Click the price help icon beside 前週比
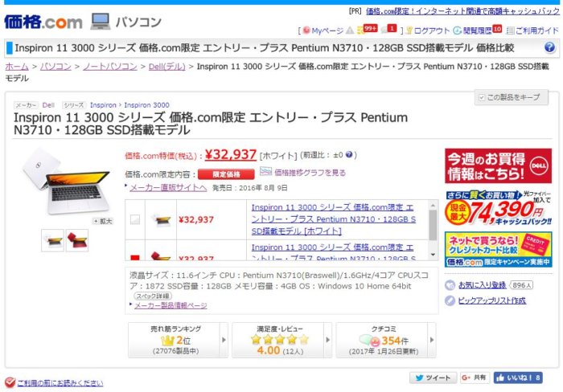Image resolution: width=563 pixels, height=392 pixels. click(349, 154)
